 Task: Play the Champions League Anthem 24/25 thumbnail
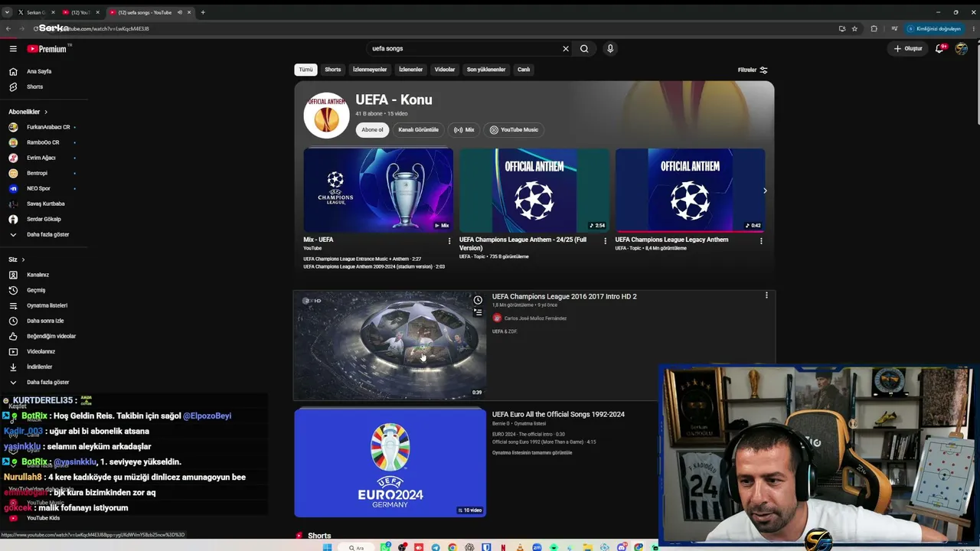534,190
